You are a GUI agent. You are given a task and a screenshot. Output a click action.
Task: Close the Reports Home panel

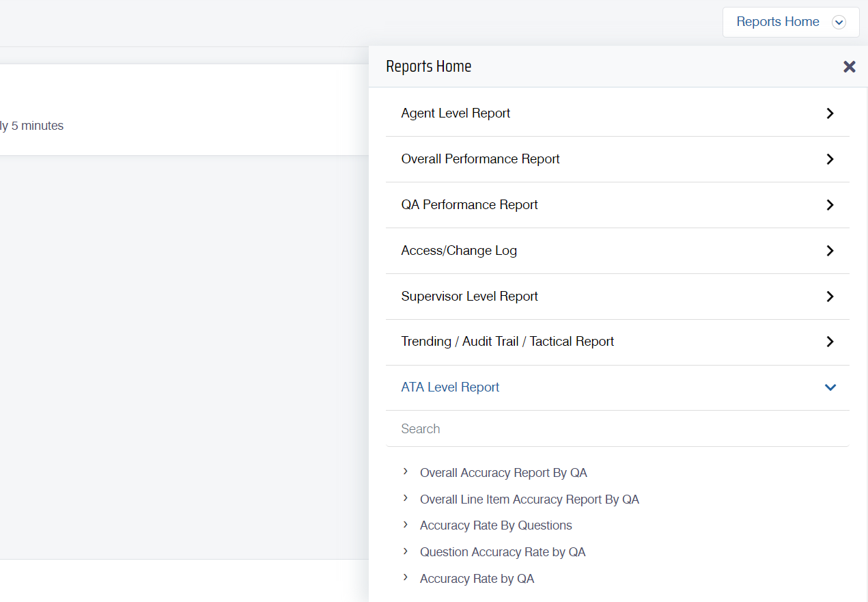click(x=849, y=66)
